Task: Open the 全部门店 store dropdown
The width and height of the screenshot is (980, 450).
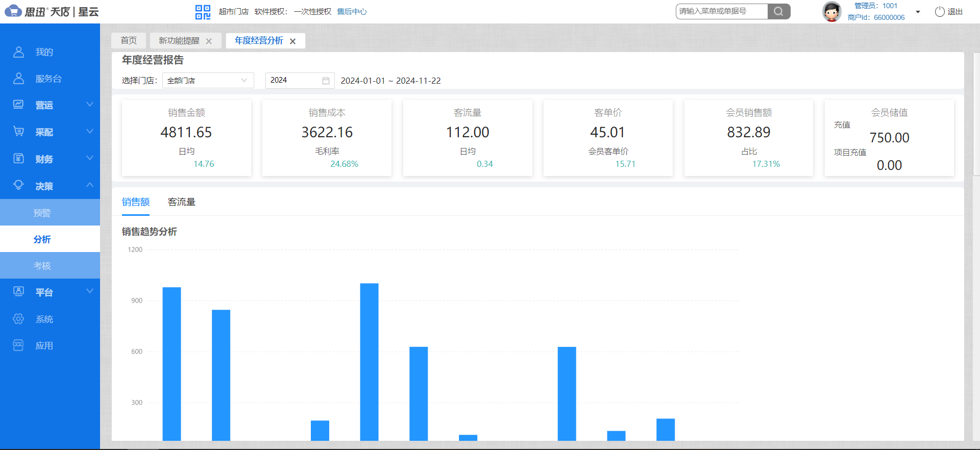Action: [208, 81]
